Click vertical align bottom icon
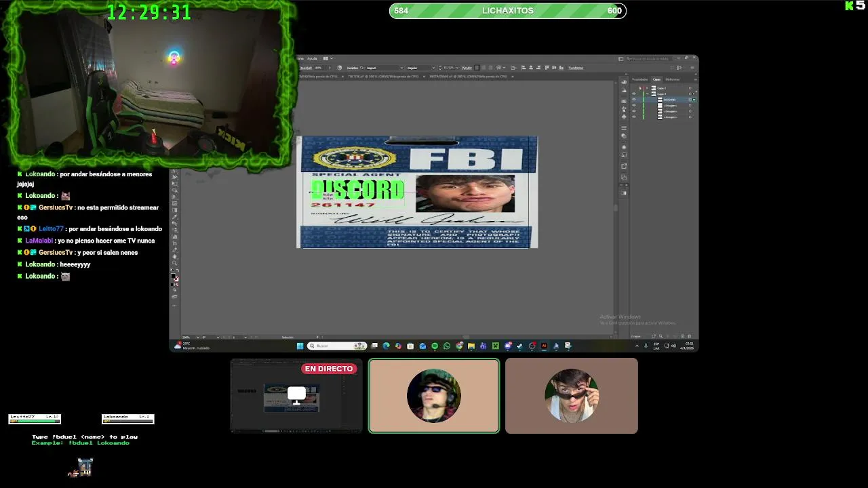868x488 pixels. 561,68
